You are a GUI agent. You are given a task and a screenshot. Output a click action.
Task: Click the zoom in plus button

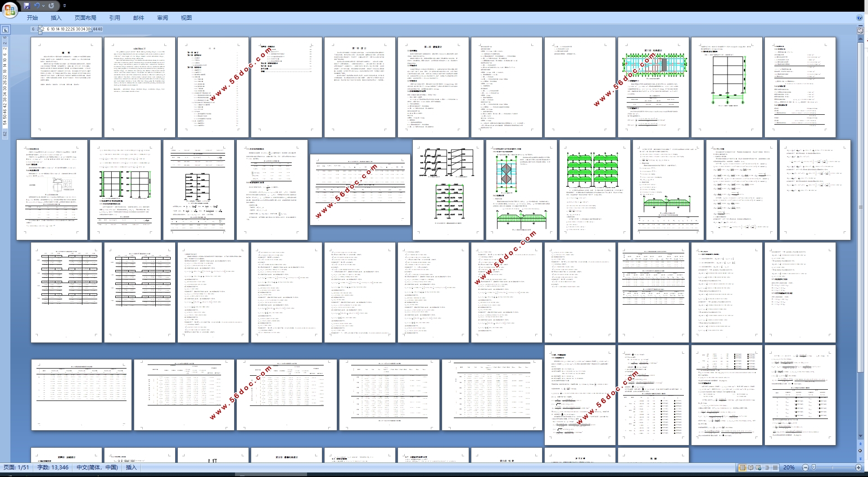click(x=859, y=468)
